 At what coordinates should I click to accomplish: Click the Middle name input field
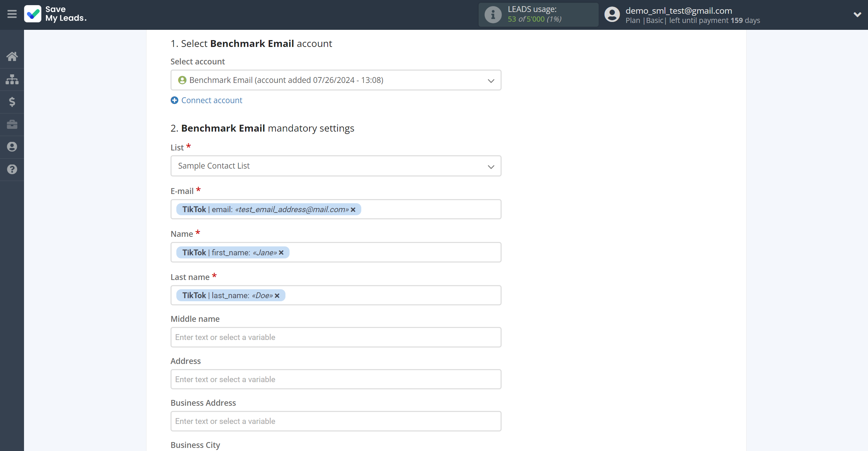[336, 337]
